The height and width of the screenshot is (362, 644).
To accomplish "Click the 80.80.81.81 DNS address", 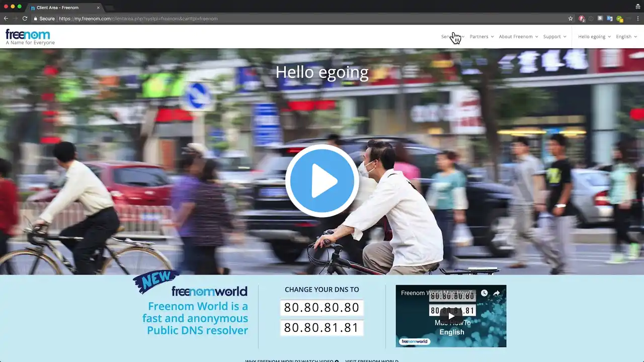I will coord(322,328).
